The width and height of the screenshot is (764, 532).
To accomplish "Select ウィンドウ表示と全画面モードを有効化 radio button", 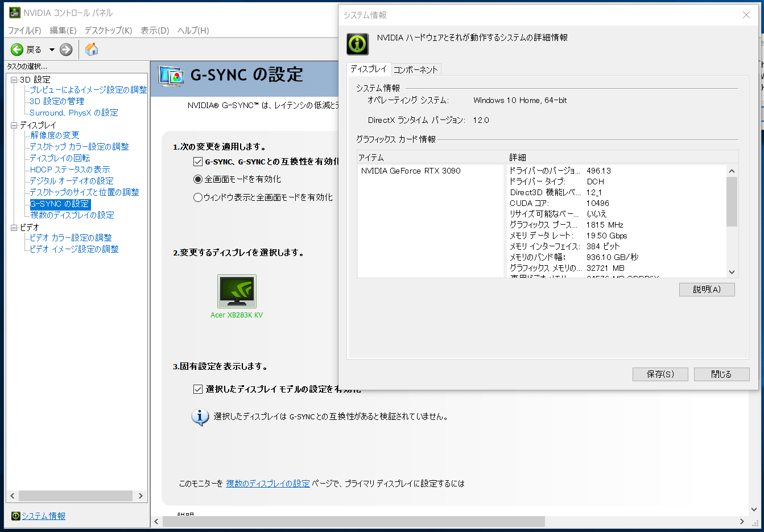I will click(198, 197).
